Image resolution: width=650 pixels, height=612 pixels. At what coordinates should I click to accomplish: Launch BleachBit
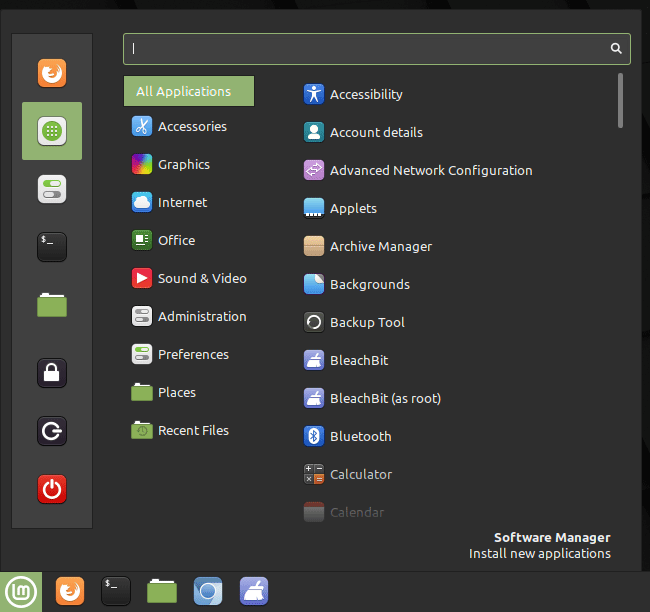tap(346, 360)
